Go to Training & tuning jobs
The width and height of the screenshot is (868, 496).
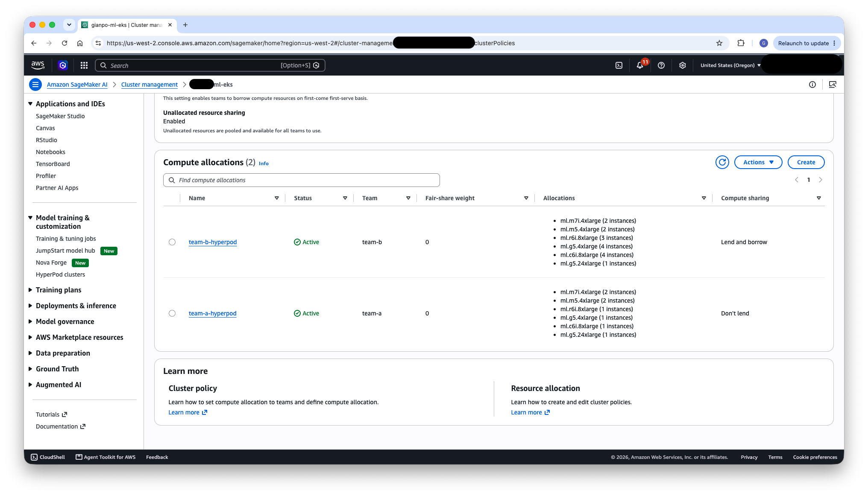point(66,239)
